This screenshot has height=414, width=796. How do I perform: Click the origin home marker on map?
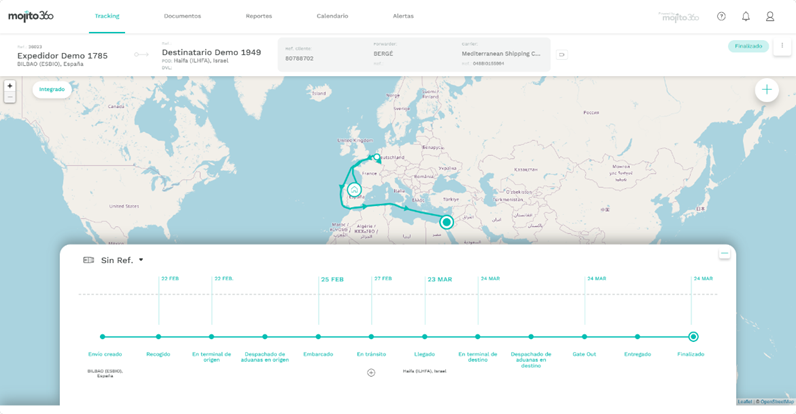coord(354,190)
